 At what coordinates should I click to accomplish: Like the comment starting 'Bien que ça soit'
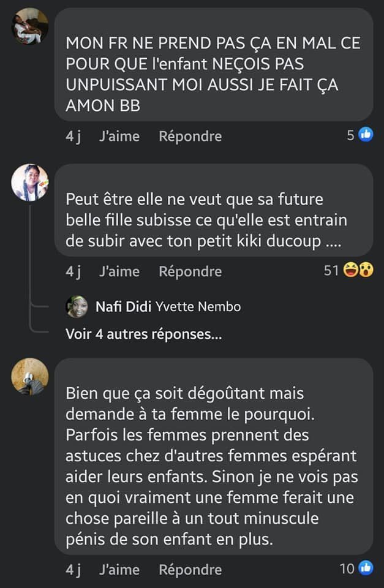coord(119,569)
